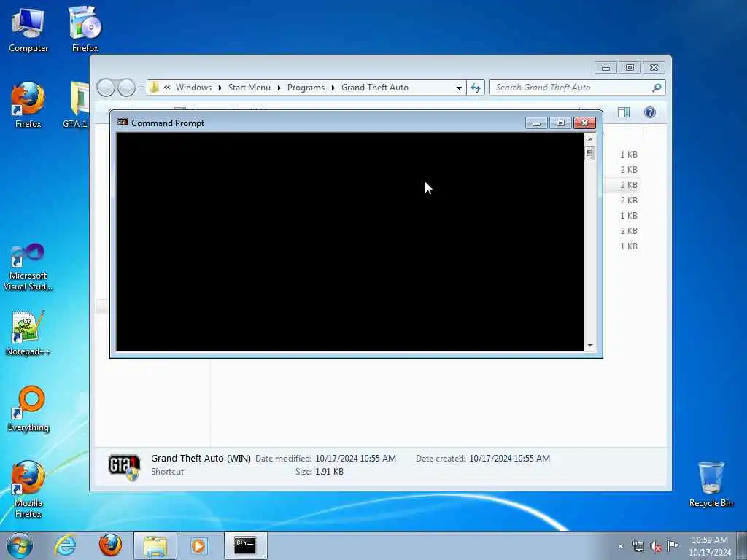Open Explorer help question mark icon
The height and width of the screenshot is (560, 747).
pos(650,112)
